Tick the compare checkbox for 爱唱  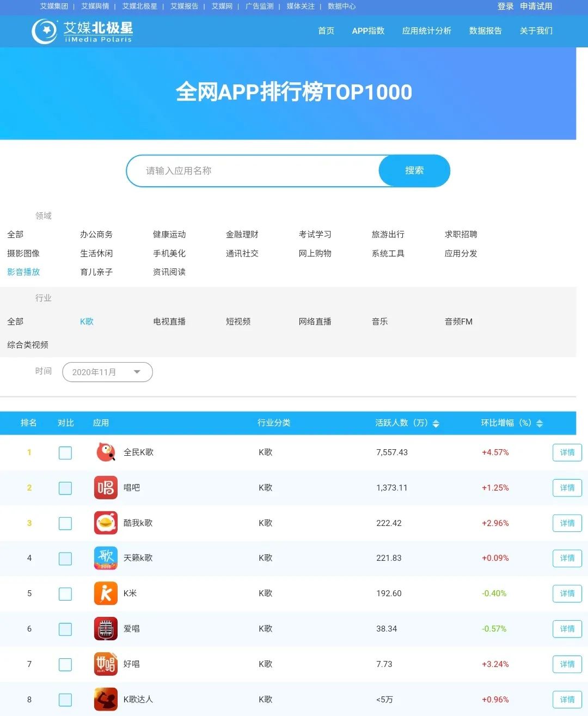click(65, 629)
